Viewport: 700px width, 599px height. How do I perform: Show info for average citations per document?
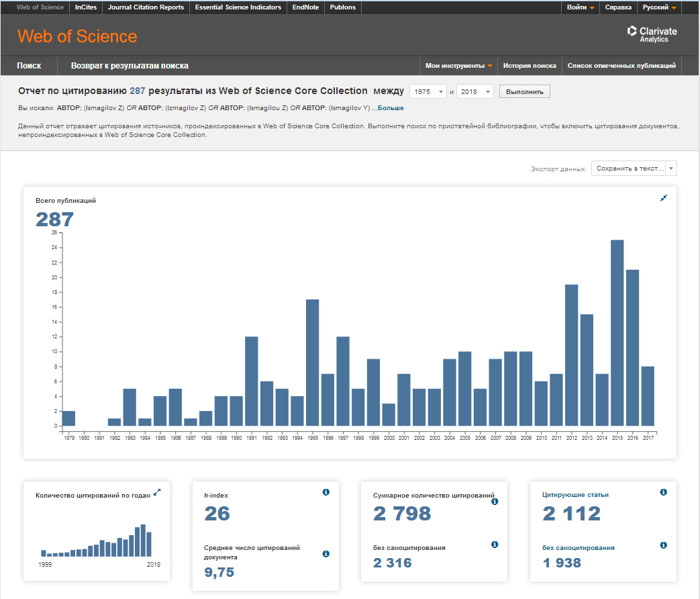326,554
